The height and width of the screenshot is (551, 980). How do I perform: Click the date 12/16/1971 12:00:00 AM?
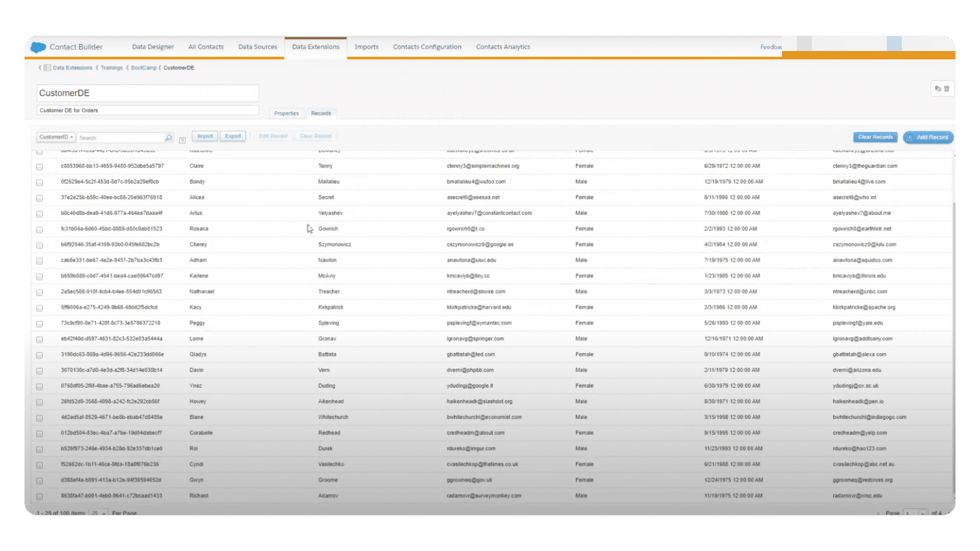click(x=734, y=339)
